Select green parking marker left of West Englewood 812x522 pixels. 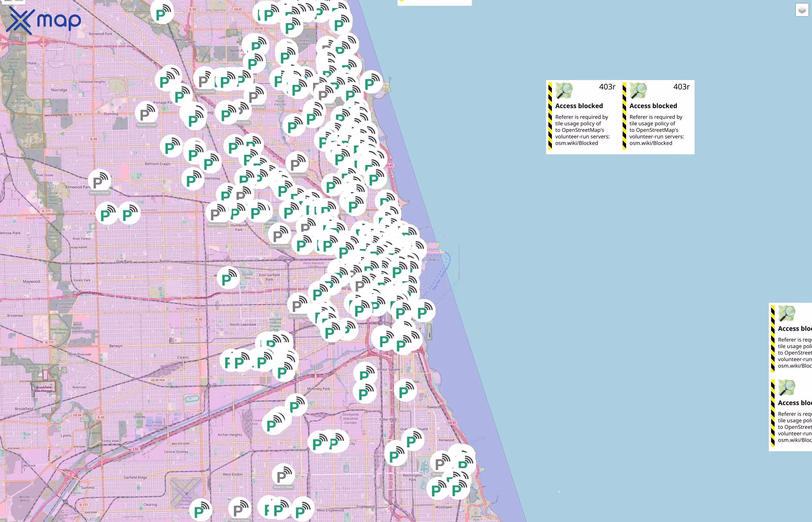tap(302, 509)
